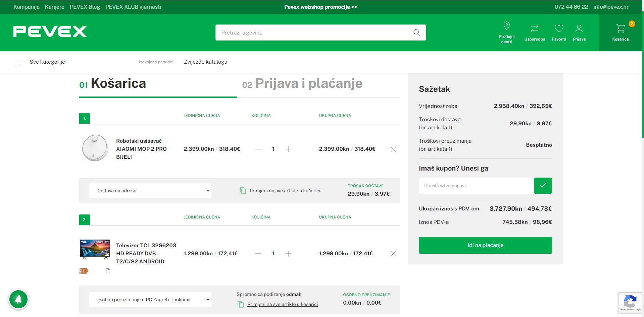Click Sve kategorije label
644x317 pixels.
pyautogui.click(x=47, y=62)
